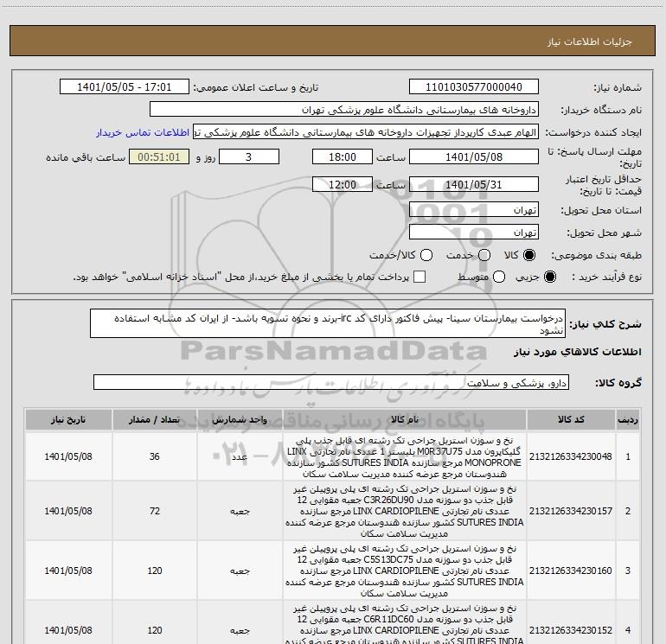
Task: Click the شرح کلی نیاز description box
Action: coord(328,323)
